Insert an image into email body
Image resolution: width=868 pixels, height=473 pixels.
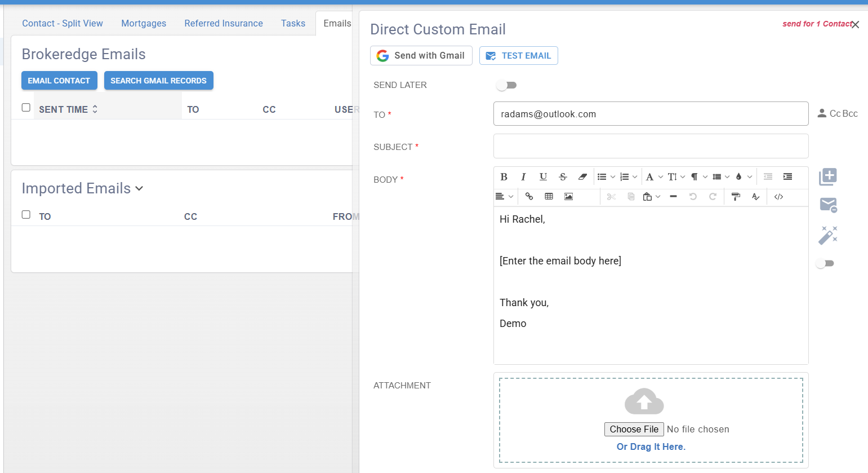(x=568, y=196)
